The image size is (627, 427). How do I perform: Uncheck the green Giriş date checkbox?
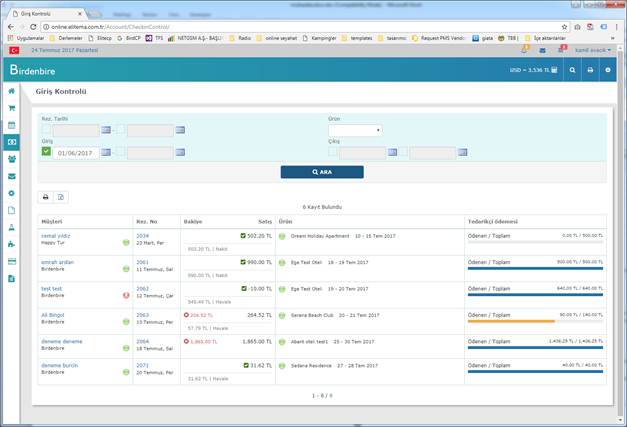pyautogui.click(x=46, y=153)
